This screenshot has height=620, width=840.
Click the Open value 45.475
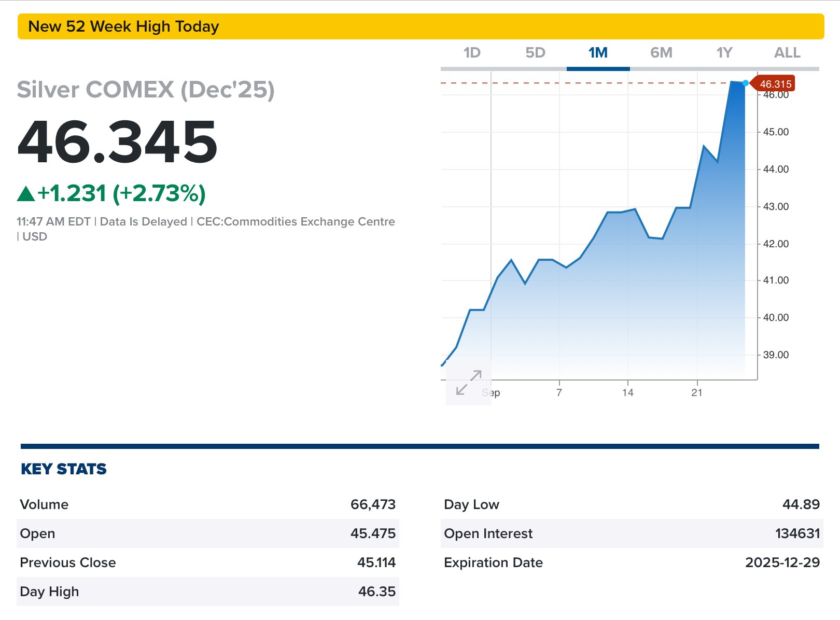(x=373, y=533)
